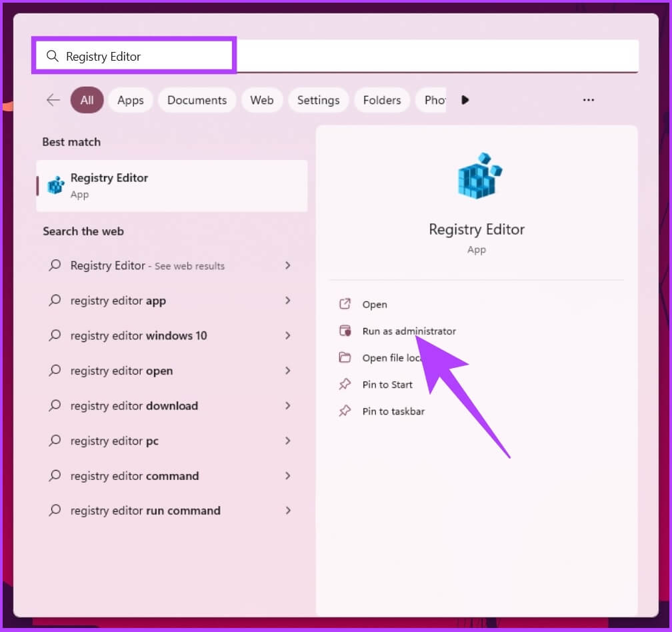Viewport: 672px width, 632px height.
Task: Click search icon beside 'registry editor pc'
Action: [x=55, y=441]
